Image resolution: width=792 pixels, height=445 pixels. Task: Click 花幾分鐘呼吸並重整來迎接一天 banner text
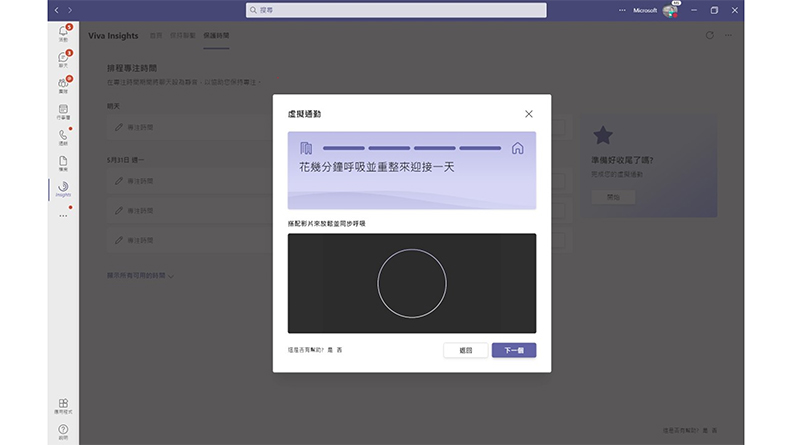[x=377, y=167]
